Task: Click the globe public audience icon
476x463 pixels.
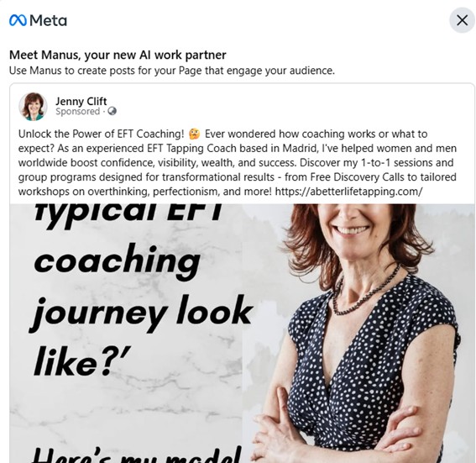Action: [x=112, y=112]
